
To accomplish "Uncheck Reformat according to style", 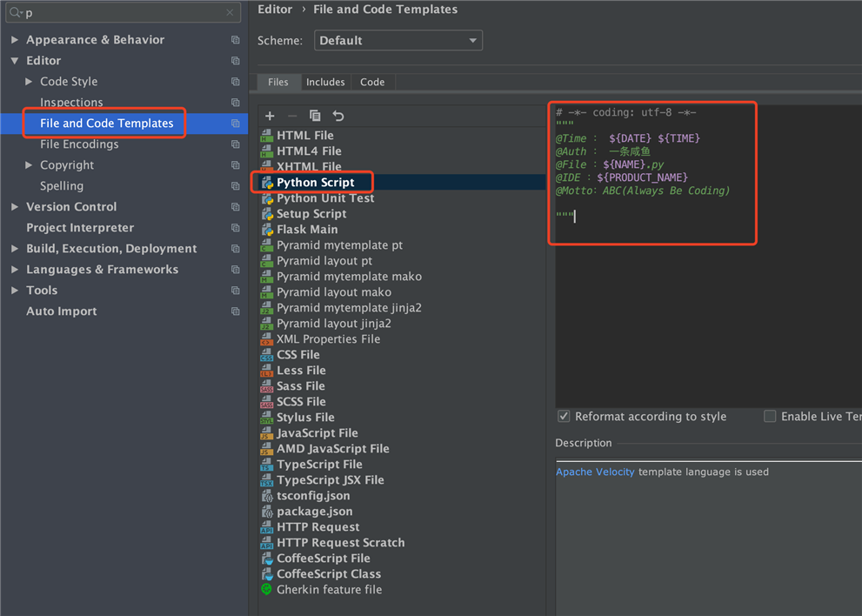I will (564, 417).
